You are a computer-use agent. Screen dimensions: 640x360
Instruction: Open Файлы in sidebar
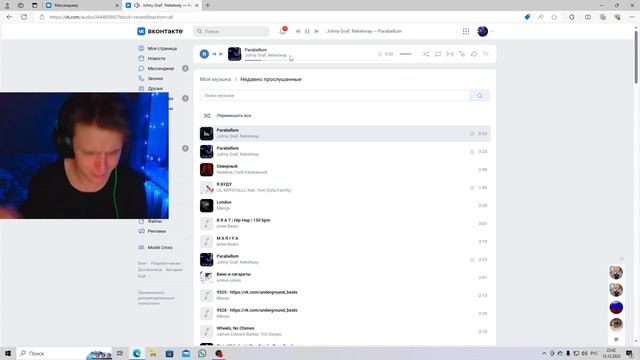[150, 221]
